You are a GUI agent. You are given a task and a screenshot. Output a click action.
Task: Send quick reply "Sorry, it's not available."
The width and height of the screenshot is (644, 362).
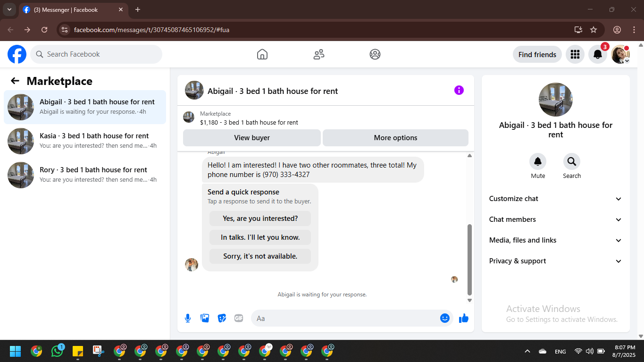pos(260,256)
